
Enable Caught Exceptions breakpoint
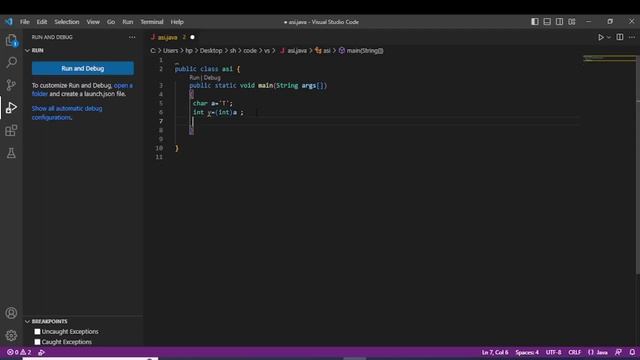point(38,342)
